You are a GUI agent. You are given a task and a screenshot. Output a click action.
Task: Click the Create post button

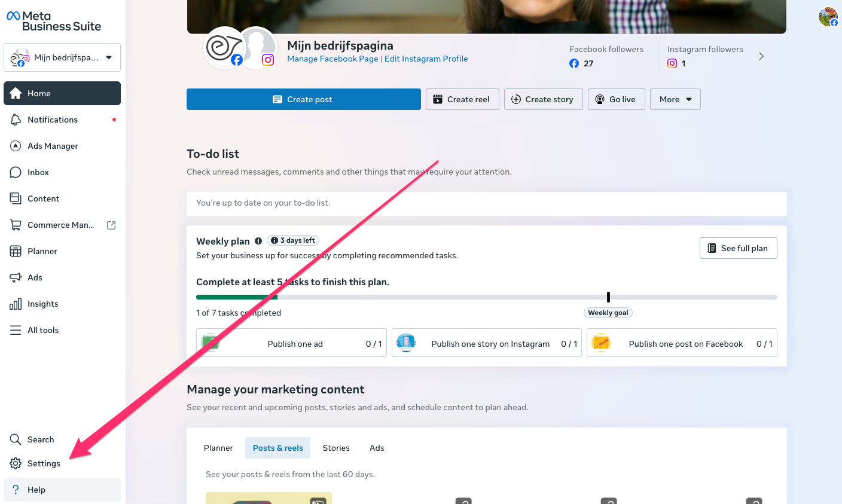pos(304,99)
